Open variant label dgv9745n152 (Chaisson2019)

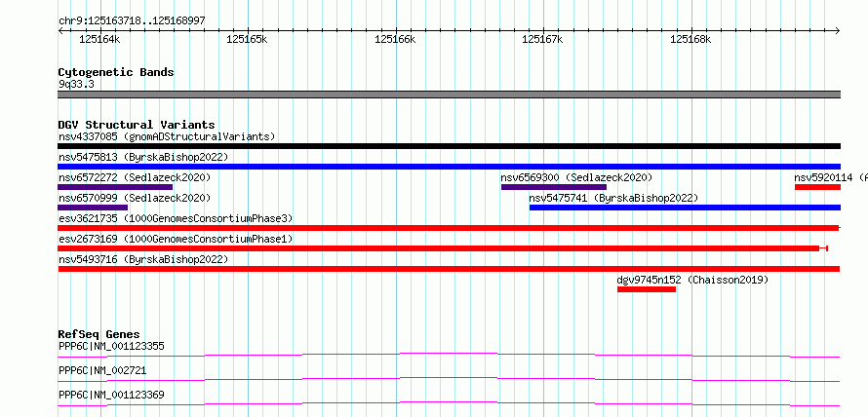pos(693,280)
